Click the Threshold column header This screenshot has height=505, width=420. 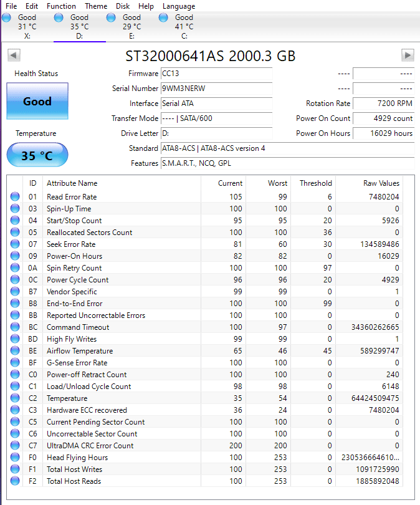pyautogui.click(x=313, y=183)
